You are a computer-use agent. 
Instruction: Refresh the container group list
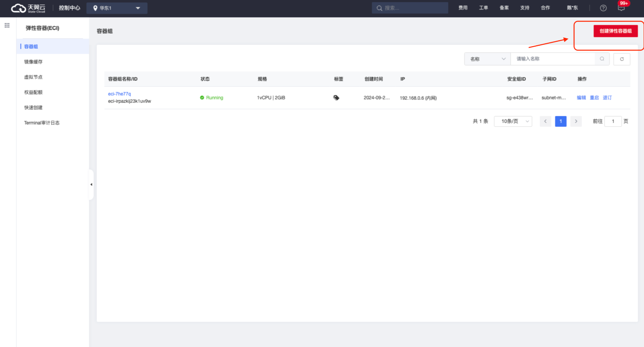pyautogui.click(x=621, y=59)
